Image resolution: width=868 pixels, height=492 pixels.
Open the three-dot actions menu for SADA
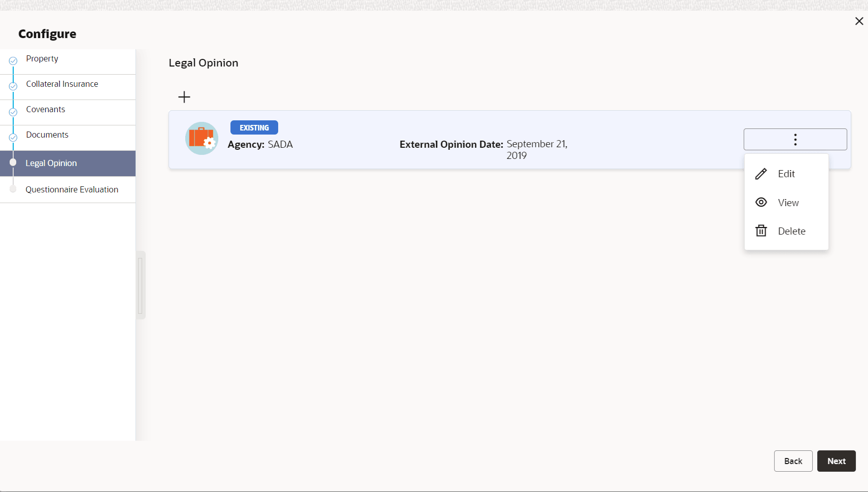(x=795, y=140)
